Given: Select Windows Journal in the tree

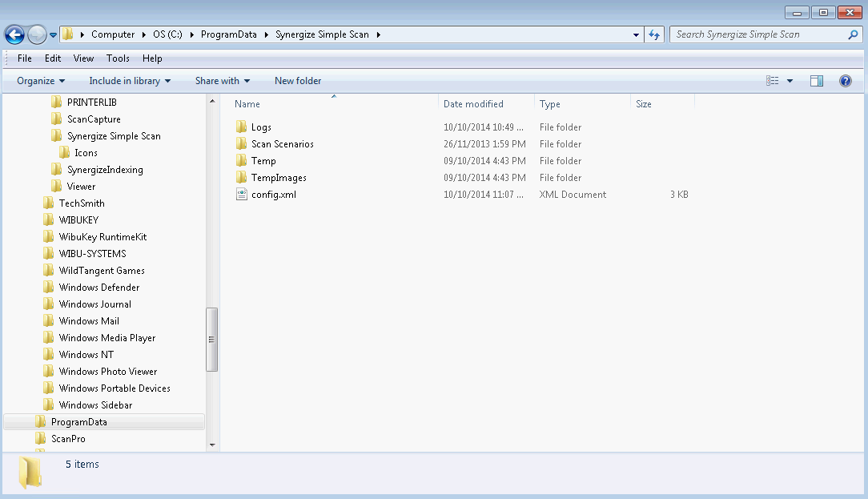Looking at the screenshot, I should 95,304.
